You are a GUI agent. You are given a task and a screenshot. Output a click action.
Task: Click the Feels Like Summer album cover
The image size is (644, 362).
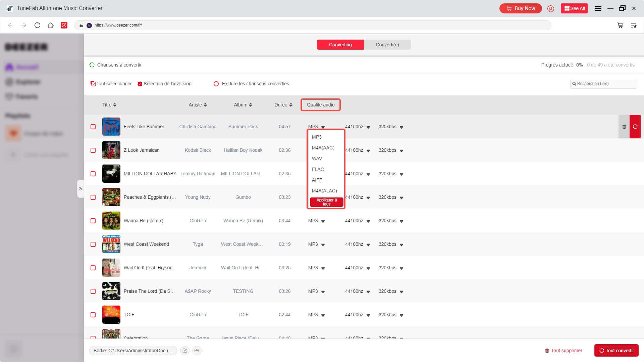(x=111, y=127)
